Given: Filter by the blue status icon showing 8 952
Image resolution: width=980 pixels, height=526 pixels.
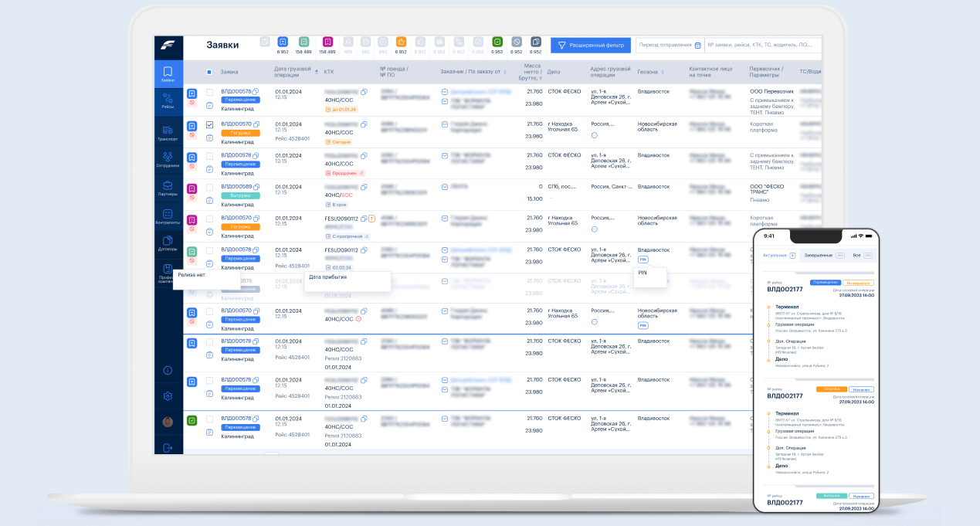Looking at the screenshot, I should click(283, 42).
